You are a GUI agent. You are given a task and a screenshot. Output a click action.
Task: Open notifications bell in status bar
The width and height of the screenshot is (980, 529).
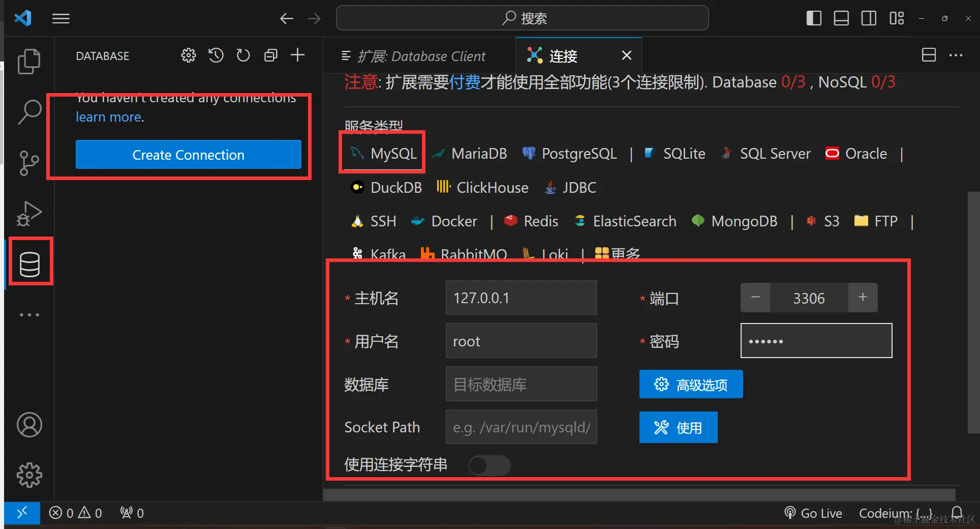tap(957, 513)
